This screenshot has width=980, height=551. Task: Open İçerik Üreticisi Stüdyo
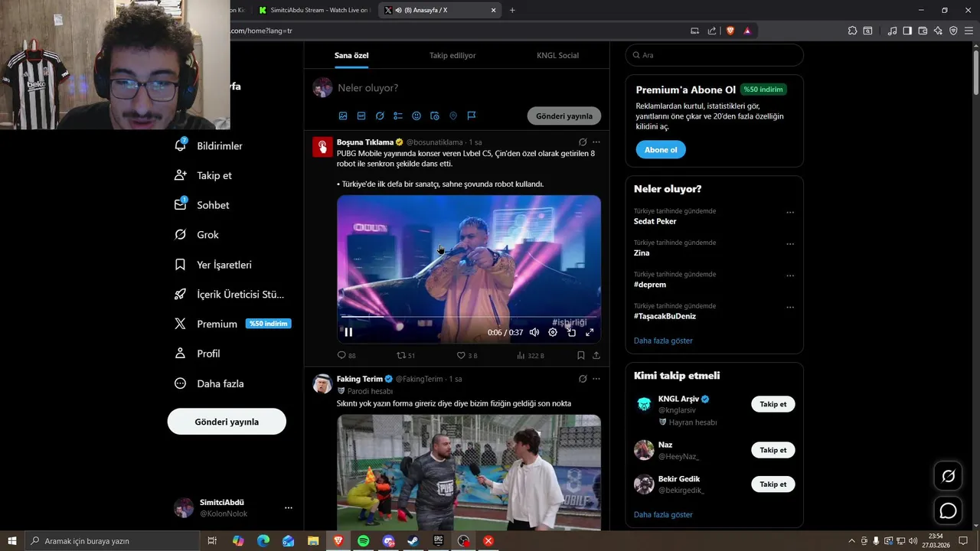(229, 295)
